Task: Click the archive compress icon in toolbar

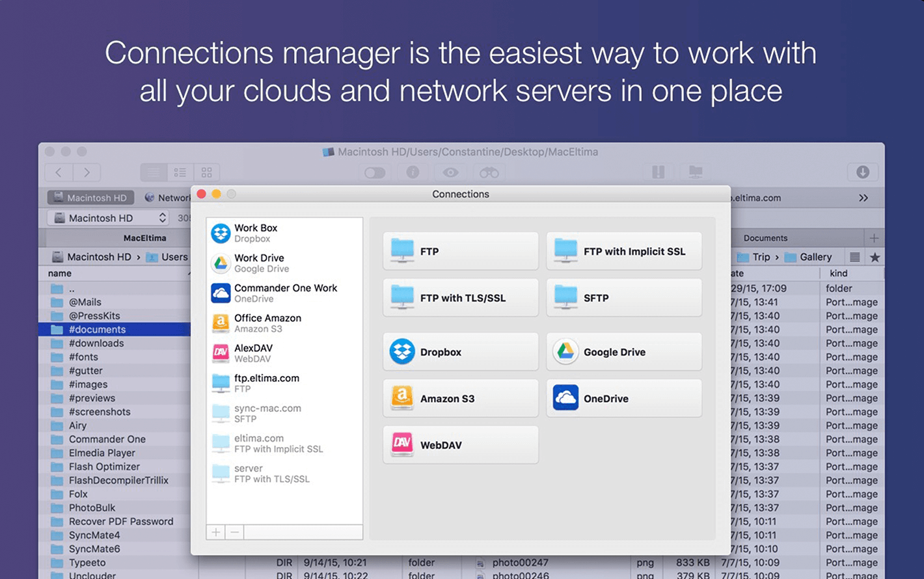Action: click(x=659, y=172)
